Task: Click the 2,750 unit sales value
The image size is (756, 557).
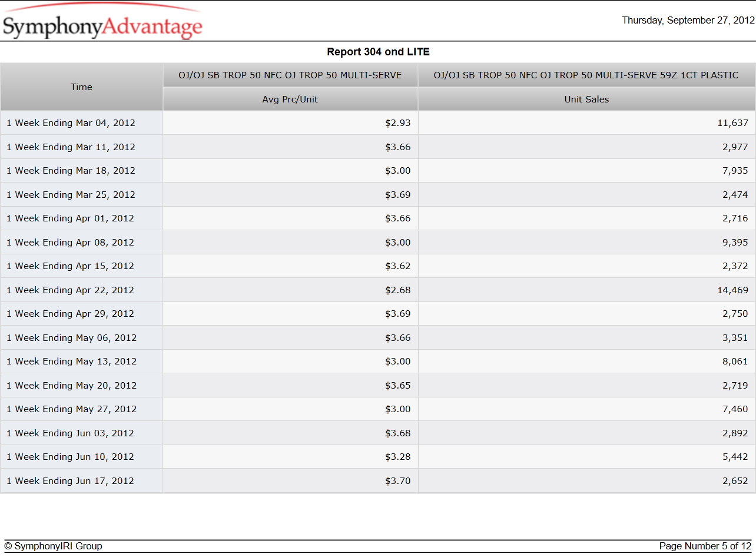Action: pos(735,314)
